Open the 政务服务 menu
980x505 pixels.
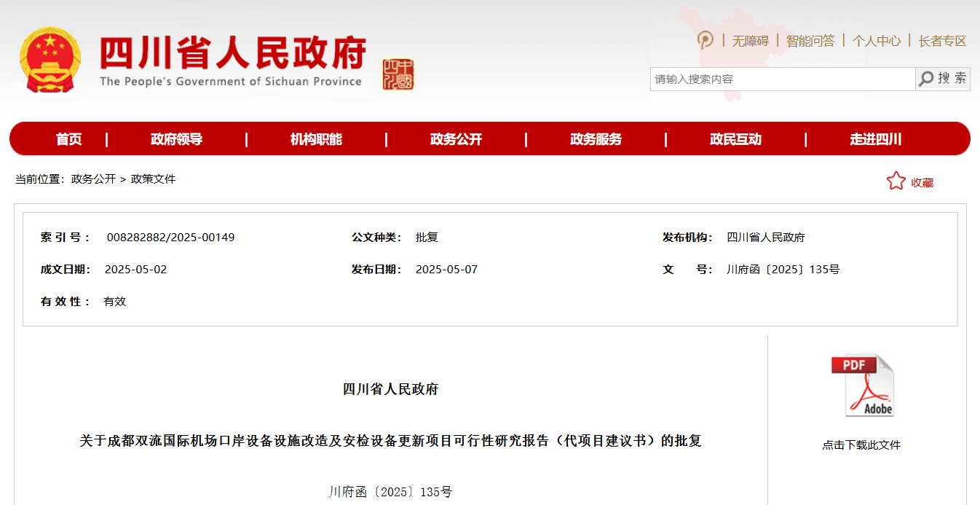coord(596,139)
